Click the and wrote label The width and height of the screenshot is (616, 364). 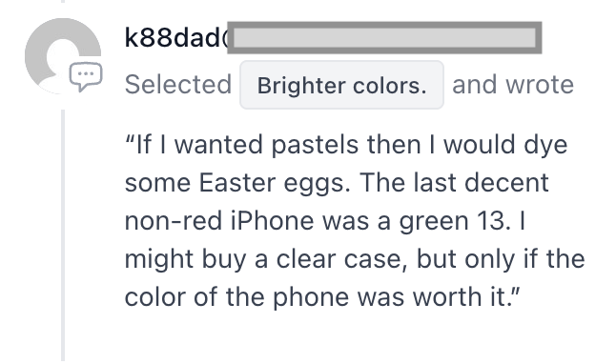tap(513, 85)
